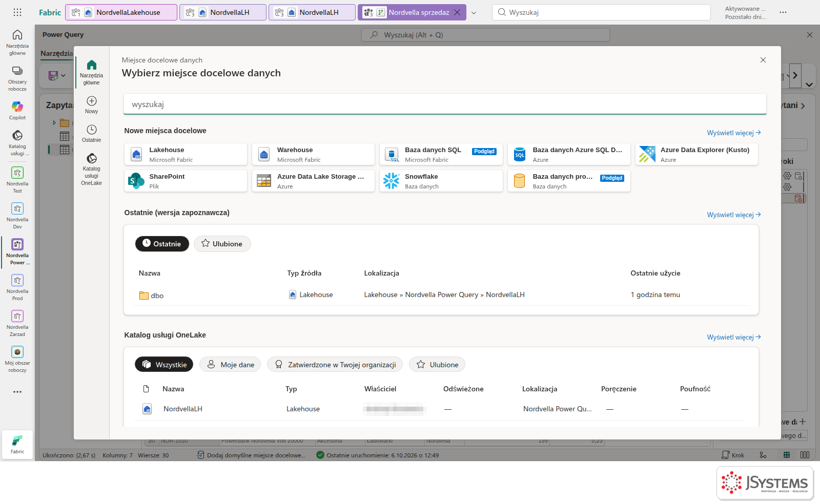This screenshot has height=504, width=820.
Task: Open Krok view in status bar
Action: point(733,455)
